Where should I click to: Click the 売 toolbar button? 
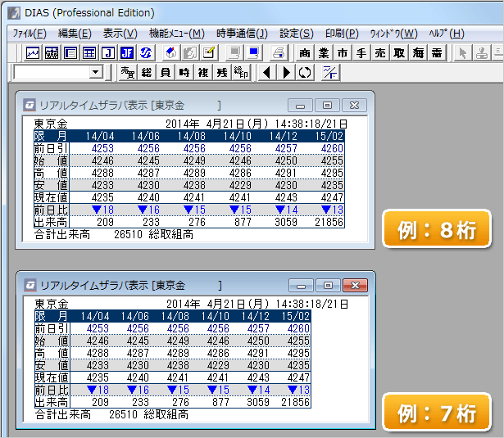[x=379, y=53]
